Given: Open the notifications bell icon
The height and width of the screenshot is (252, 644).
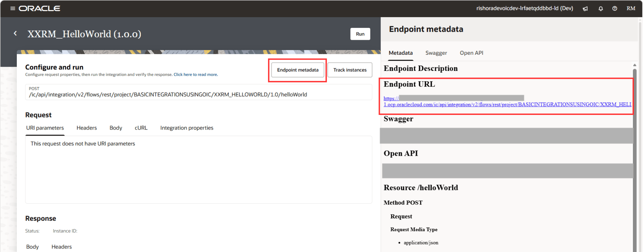Looking at the screenshot, I should coord(601,9).
